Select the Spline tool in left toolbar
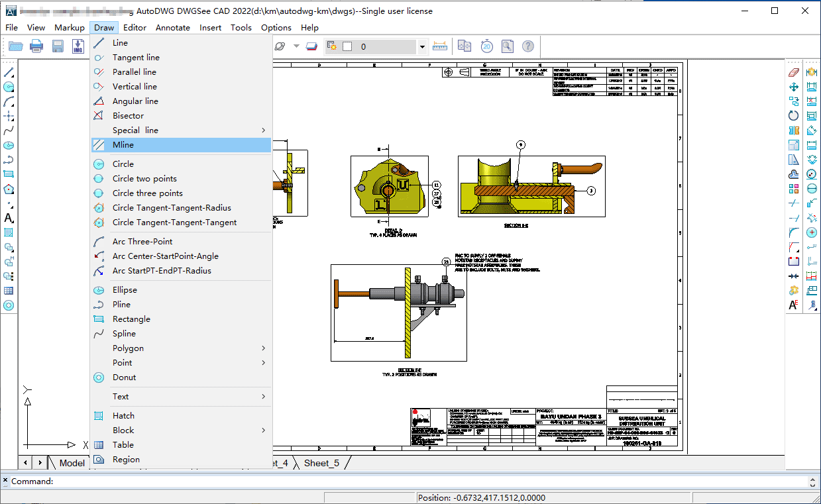The image size is (821, 504). (x=9, y=130)
